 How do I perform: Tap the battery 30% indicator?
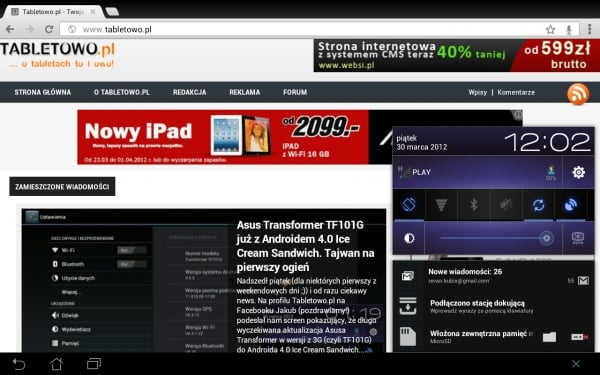pos(551,173)
